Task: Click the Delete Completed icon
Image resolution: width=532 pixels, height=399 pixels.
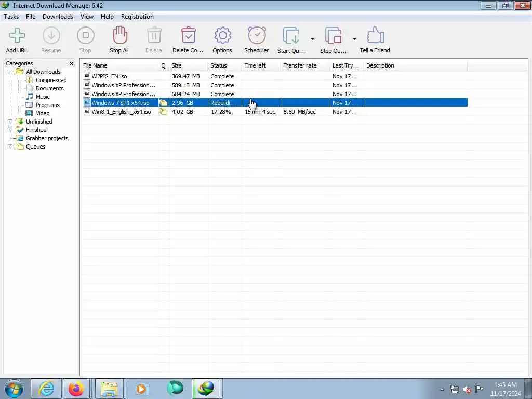Action: pos(188,36)
